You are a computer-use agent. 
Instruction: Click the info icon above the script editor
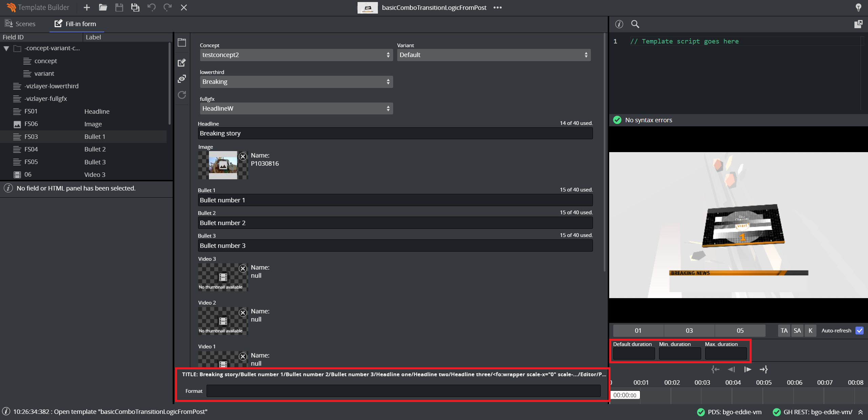tap(619, 24)
